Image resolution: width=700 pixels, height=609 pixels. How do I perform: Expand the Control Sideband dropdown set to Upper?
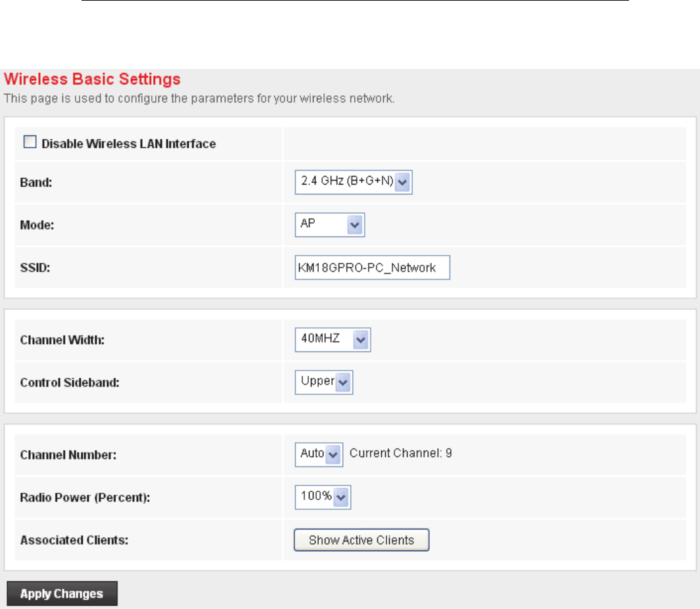pos(324,382)
